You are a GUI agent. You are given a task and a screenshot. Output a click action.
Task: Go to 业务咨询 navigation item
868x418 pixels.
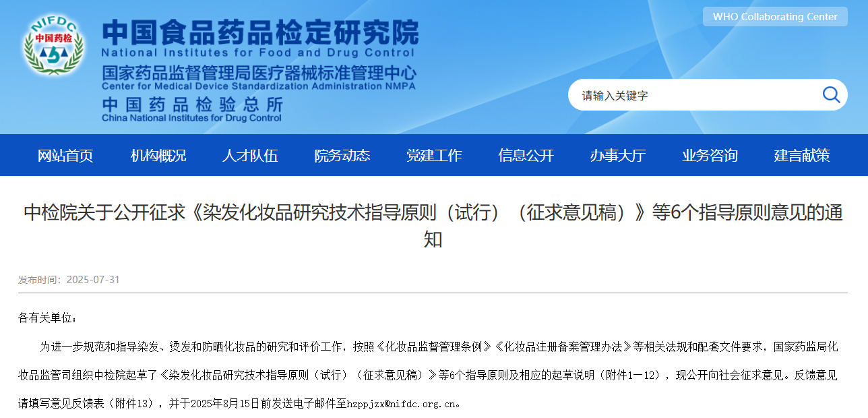710,156
